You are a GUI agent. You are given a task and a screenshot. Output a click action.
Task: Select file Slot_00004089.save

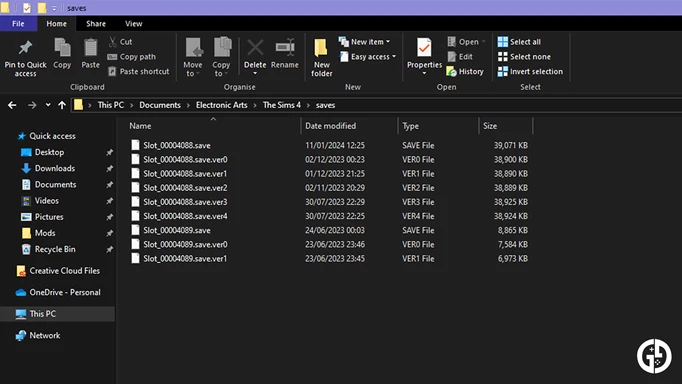point(177,230)
